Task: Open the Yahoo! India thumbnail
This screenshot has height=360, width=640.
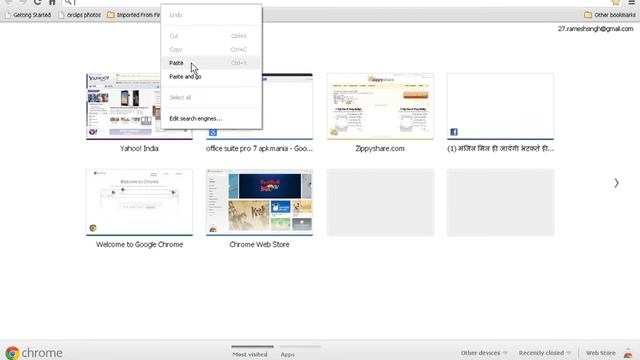Action: pyautogui.click(x=139, y=107)
